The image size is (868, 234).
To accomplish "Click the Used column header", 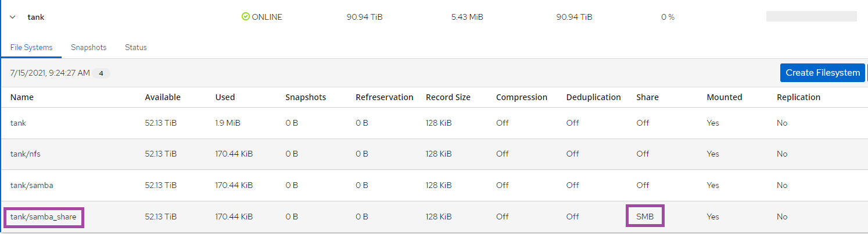I will 225,97.
